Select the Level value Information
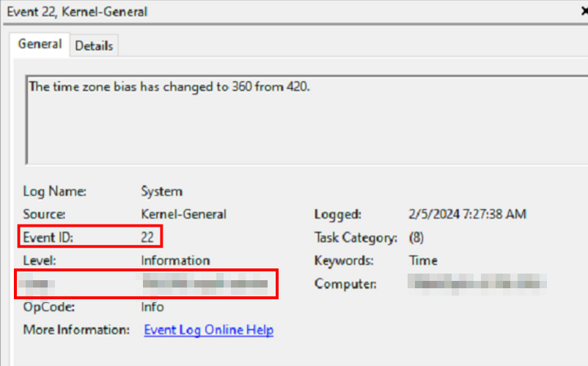The image size is (588, 366). point(175,260)
